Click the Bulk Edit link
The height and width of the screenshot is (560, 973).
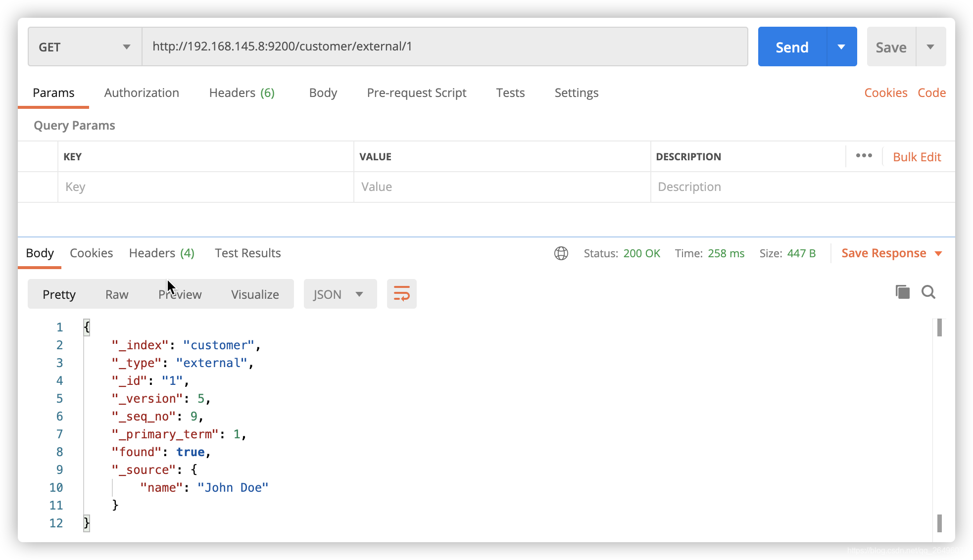[917, 157]
